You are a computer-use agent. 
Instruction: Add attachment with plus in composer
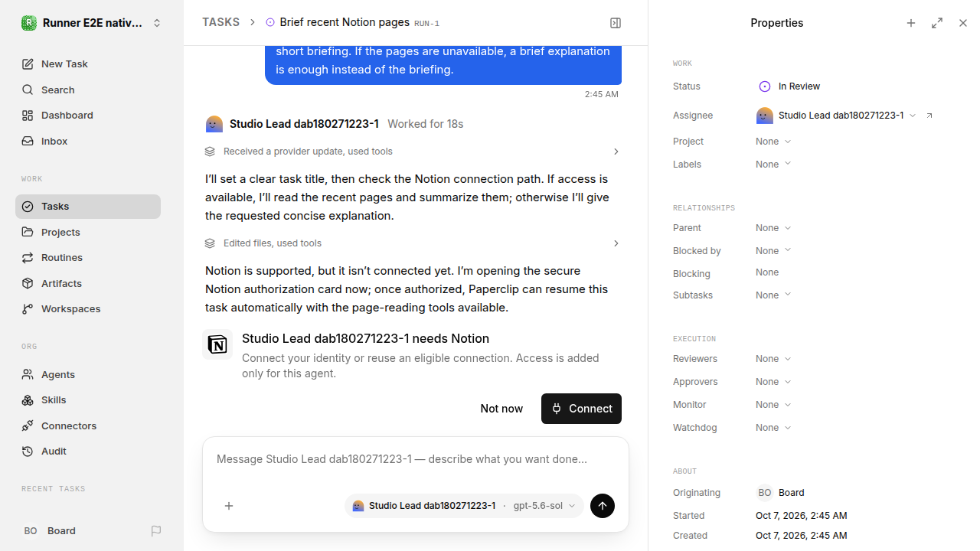229,506
